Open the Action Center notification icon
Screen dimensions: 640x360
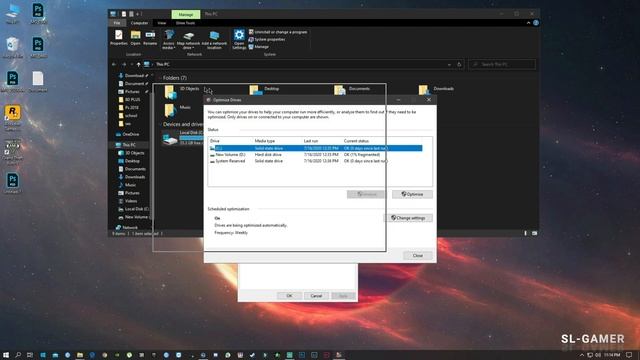(629, 355)
